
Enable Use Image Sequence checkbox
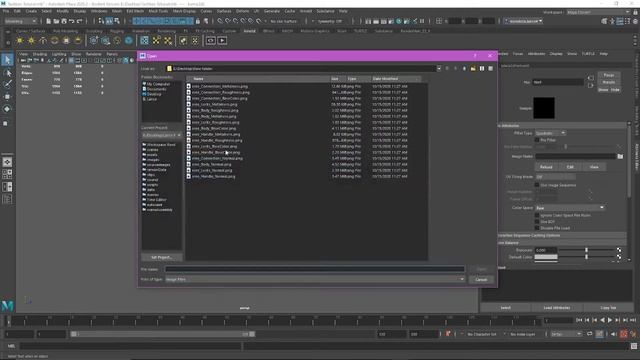click(x=537, y=185)
